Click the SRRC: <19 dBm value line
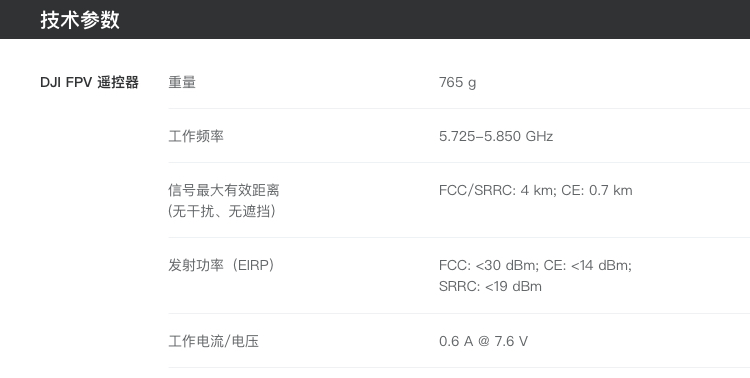This screenshot has height=378, width=750. [490, 286]
